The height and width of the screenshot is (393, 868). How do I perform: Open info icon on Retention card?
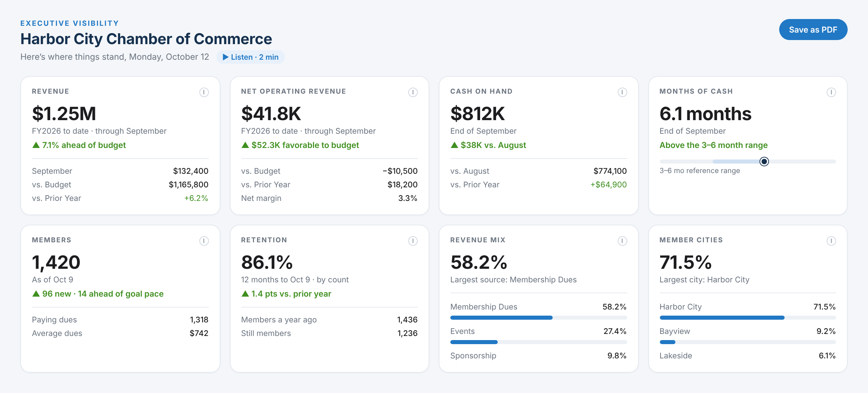[x=413, y=241]
